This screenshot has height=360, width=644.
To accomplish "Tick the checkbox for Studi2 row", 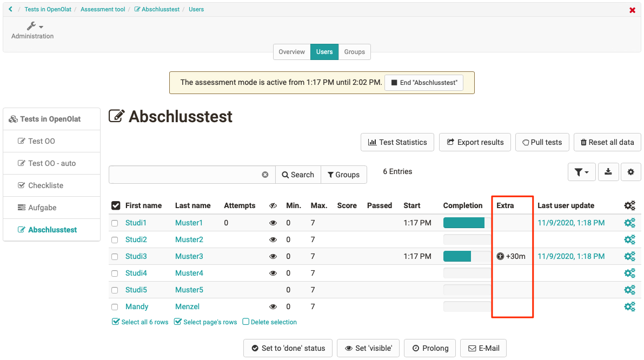I will click(115, 239).
